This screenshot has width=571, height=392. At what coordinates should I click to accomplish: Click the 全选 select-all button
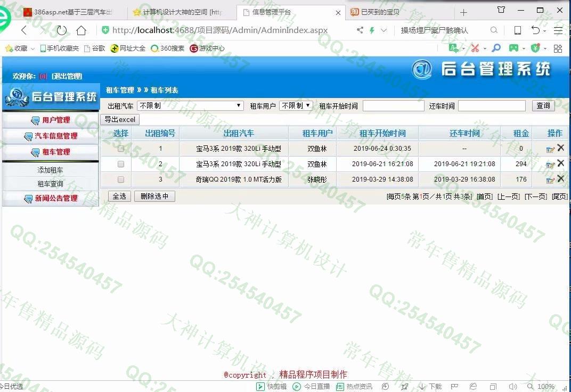[119, 196]
